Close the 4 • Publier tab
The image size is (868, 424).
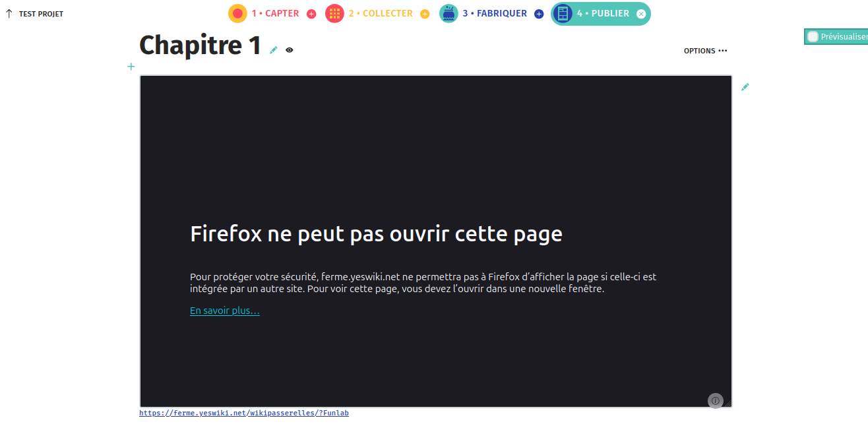pyautogui.click(x=641, y=14)
